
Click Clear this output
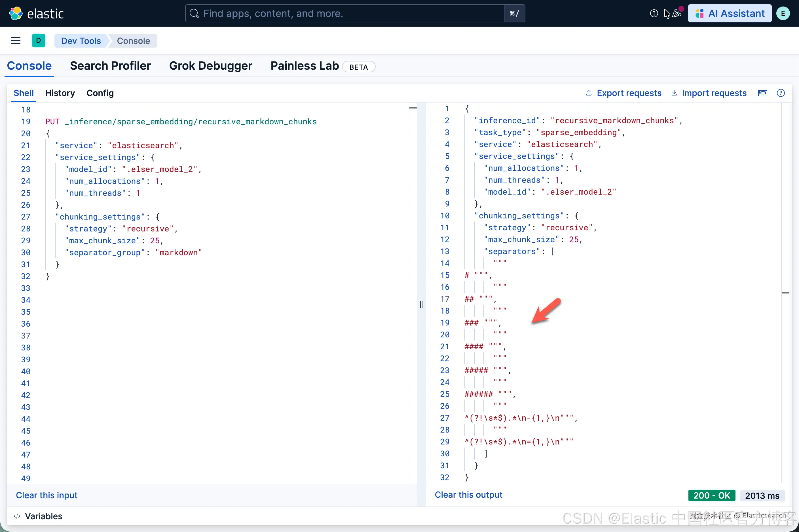pos(468,495)
